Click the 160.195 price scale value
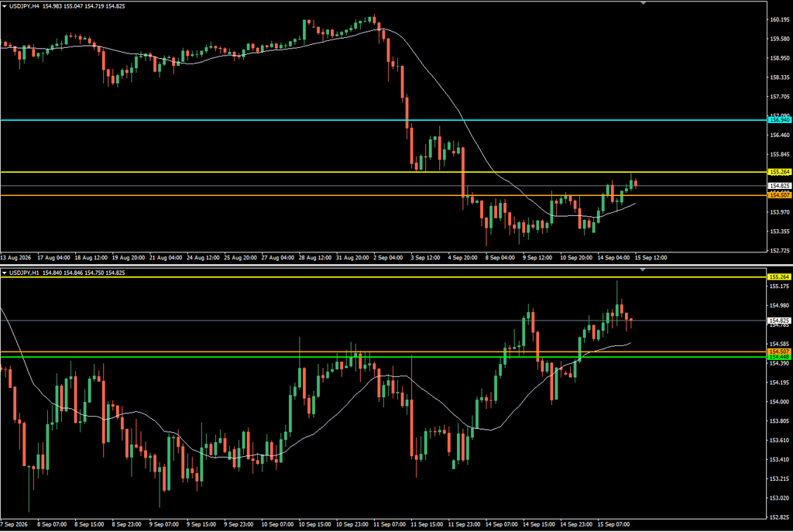793x532 pixels. (x=779, y=19)
